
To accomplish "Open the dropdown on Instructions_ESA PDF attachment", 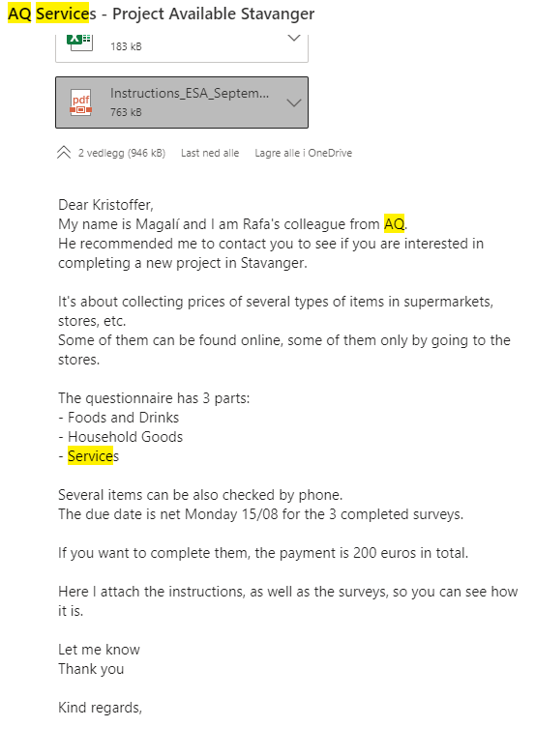I will [294, 102].
